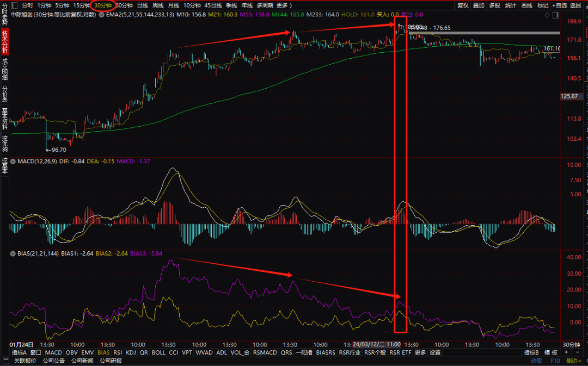Click the 画线 draw line button
Image resolution: width=588 pixels, height=366 pixels.
click(x=527, y=5)
